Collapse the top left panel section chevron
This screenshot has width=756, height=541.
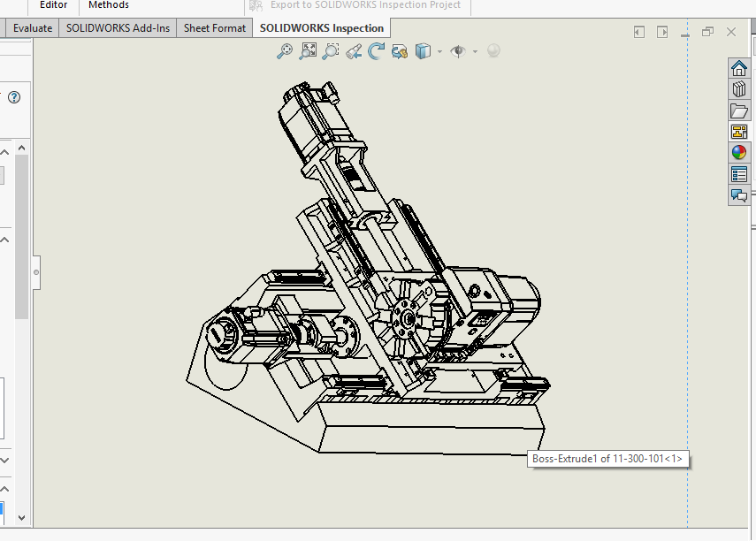(4, 152)
